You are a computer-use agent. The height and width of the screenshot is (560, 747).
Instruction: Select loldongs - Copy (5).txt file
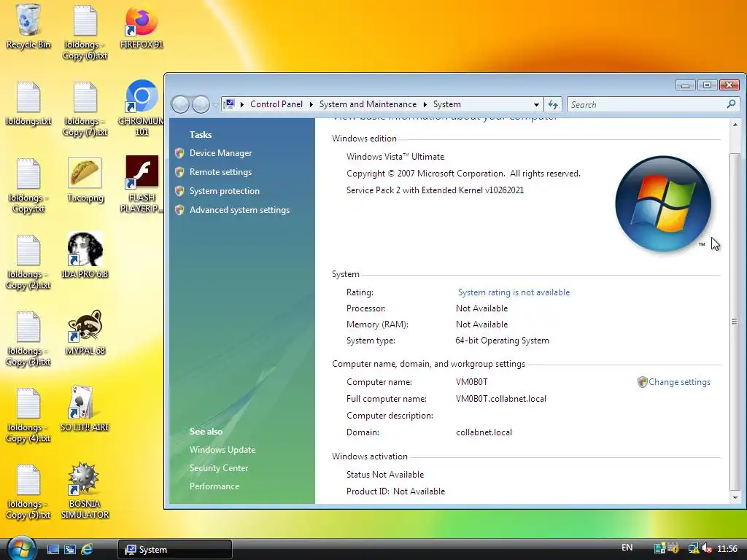point(28,492)
